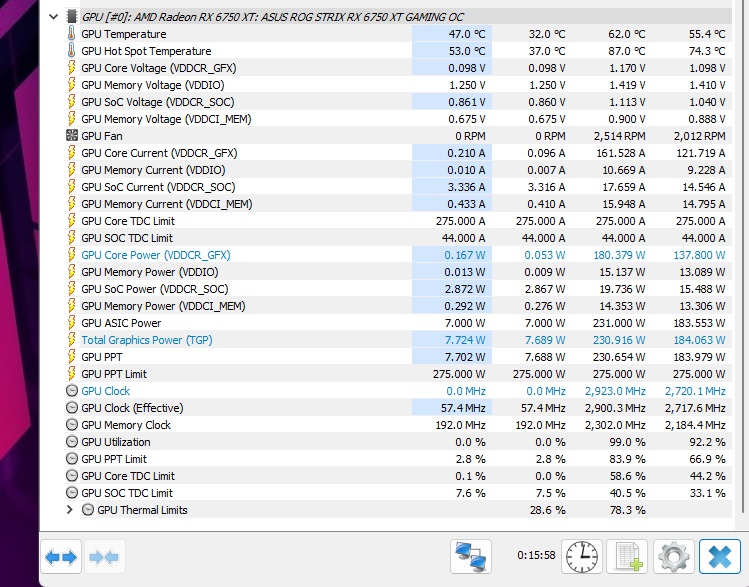This screenshot has width=749, height=587.
Task: Click the fan icon beside GPU Fan
Action: tap(72, 136)
